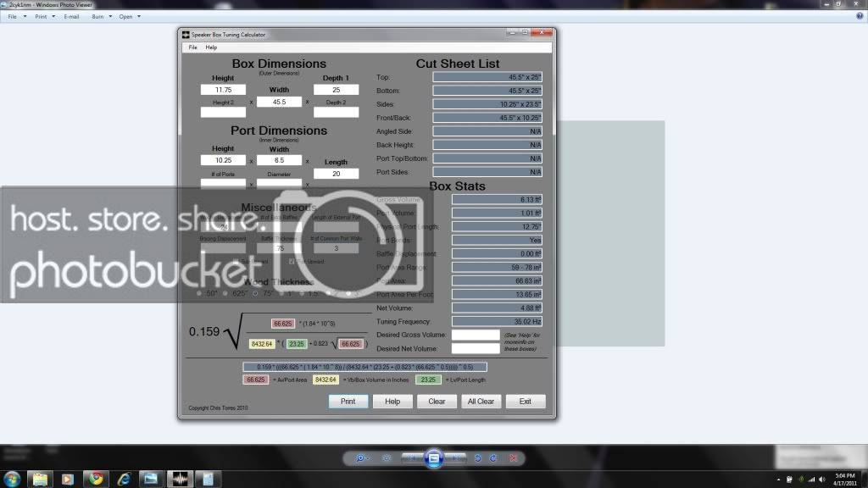Click the Help button beside Print

point(392,401)
